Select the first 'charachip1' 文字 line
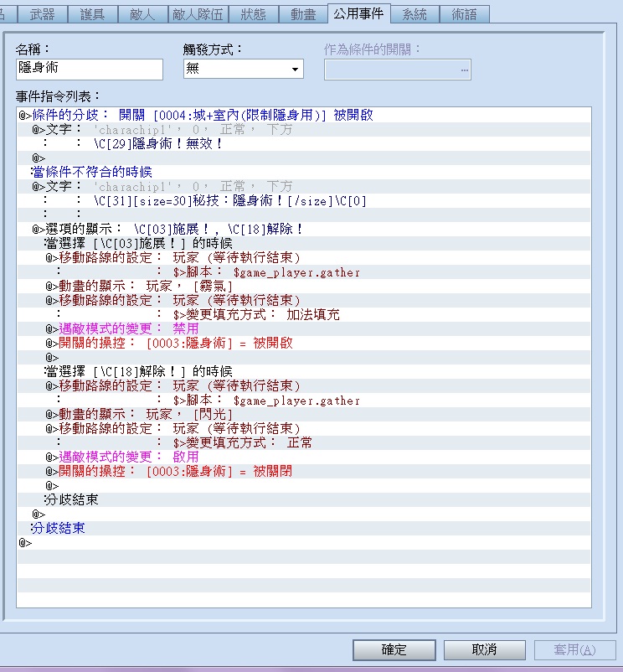This screenshot has width=623, height=672. [x=304, y=129]
